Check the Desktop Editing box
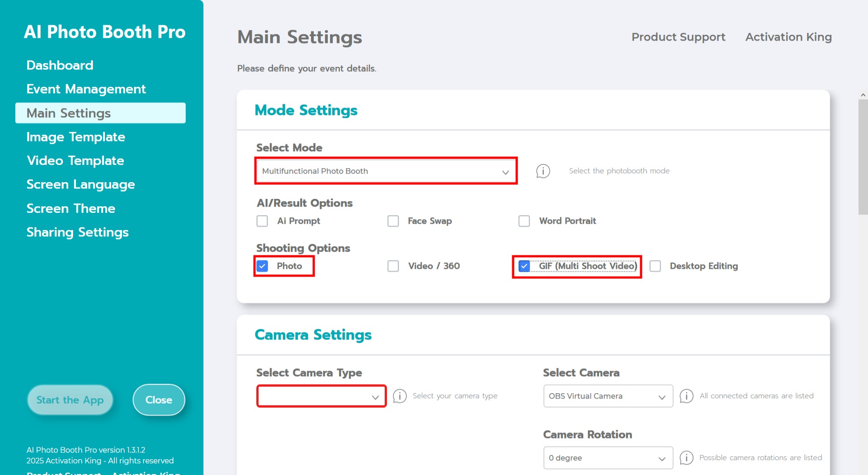 point(655,266)
